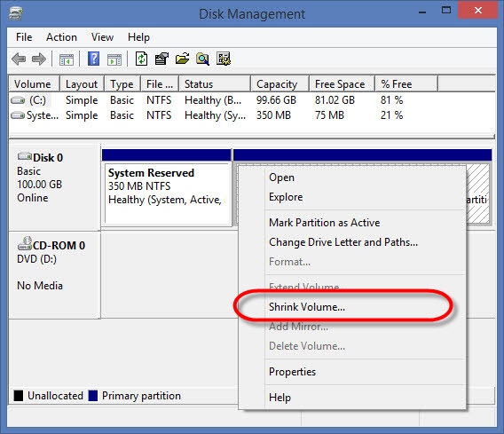Select Mark Partition as Active
Image resolution: width=504 pixels, height=434 pixels.
325,223
